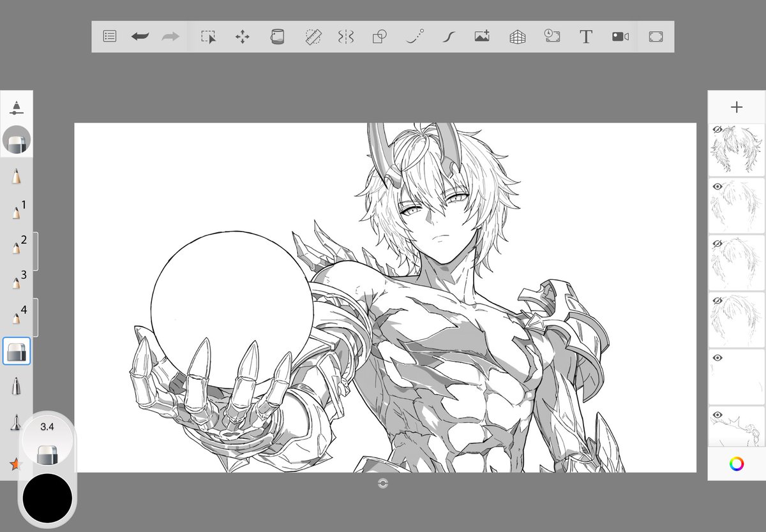766x532 pixels.
Task: Collapse bracket beside pencil brush 4
Action: [x=36, y=317]
